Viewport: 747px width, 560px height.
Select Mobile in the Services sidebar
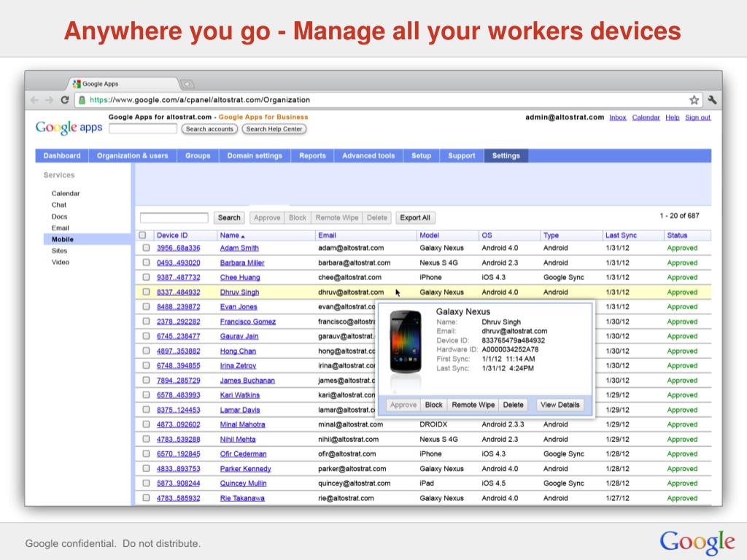[x=88, y=239]
